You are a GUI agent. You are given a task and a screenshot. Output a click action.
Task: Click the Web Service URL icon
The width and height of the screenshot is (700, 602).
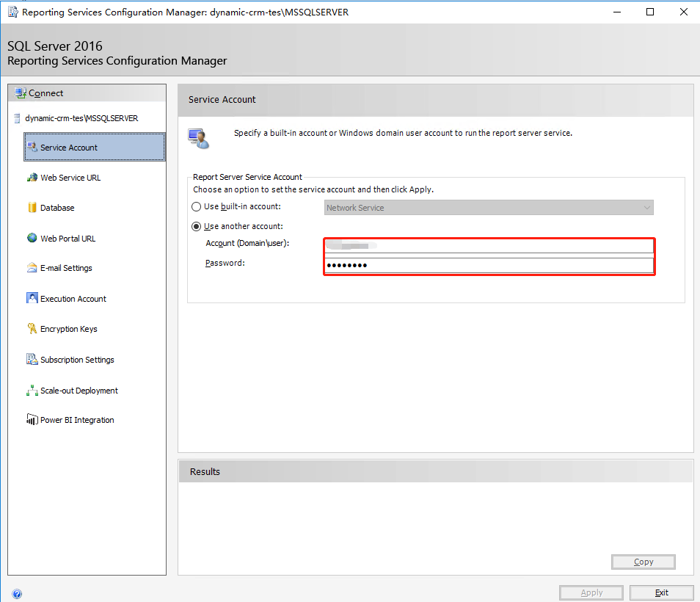click(32, 177)
